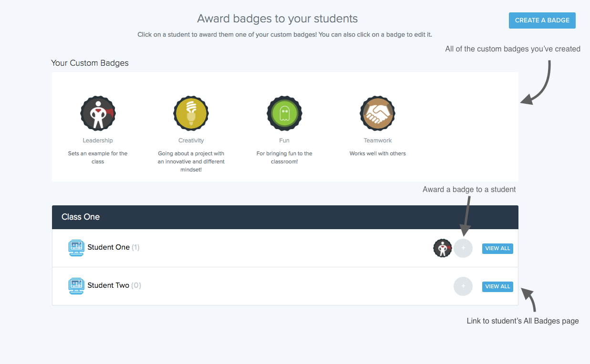The image size is (590, 364).
Task: Click Student One's computer avatar icon
Action: coord(76,247)
